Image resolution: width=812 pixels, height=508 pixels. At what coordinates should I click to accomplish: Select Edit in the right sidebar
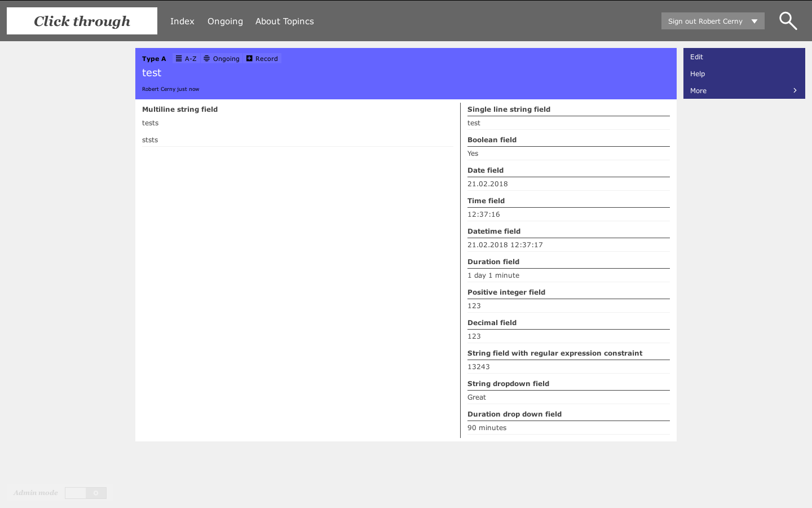[x=696, y=57]
